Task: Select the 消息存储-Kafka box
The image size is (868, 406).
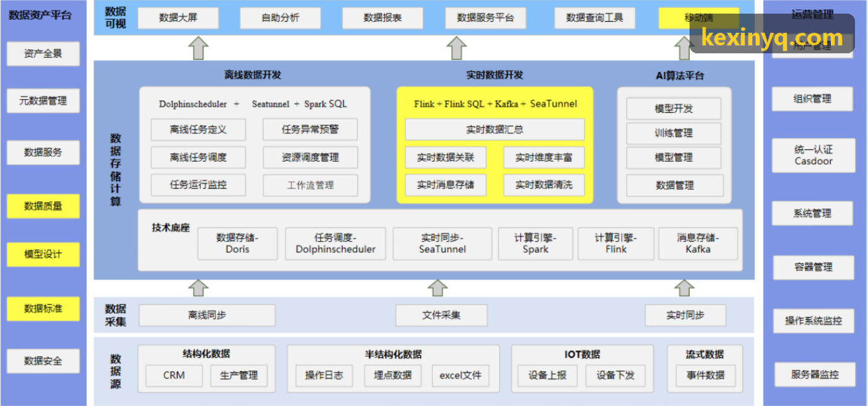Action: 698,244
